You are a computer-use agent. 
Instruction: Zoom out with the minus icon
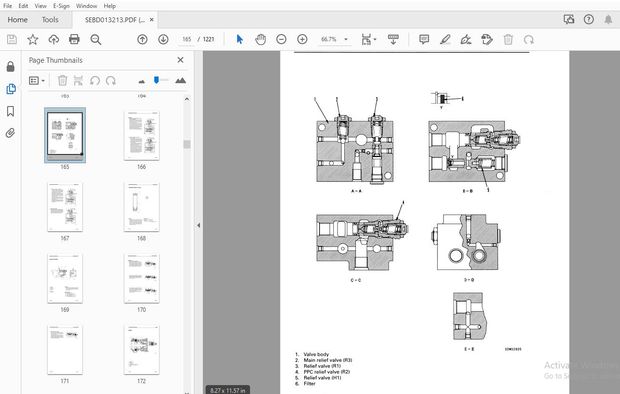tap(281, 39)
